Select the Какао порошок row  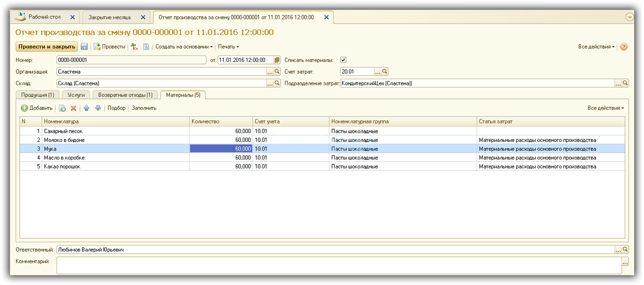pyautogui.click(x=62, y=166)
